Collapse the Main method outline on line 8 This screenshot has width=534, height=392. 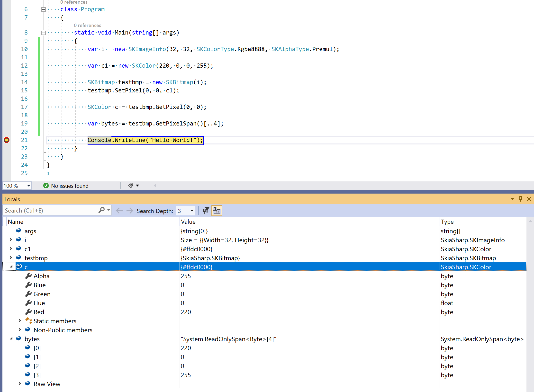click(44, 33)
